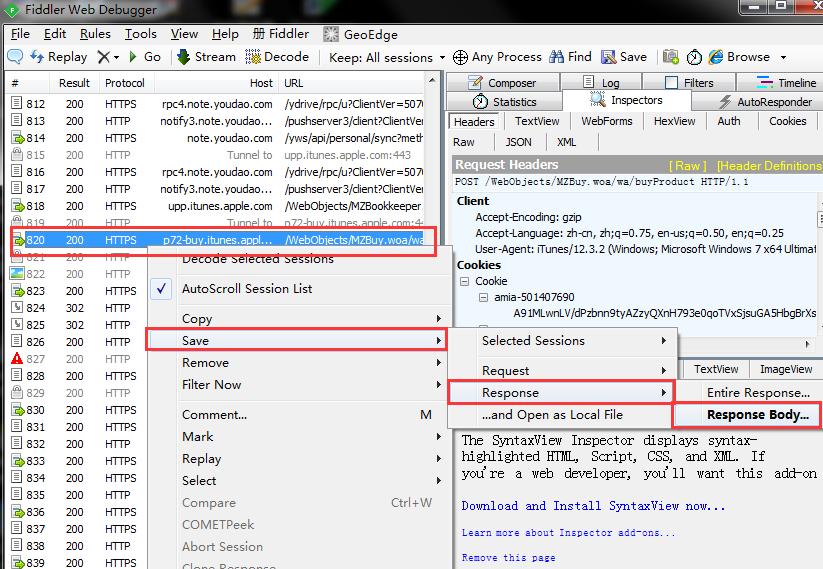Image resolution: width=823 pixels, height=569 pixels.
Task: Click the Browse Internet Explorer button
Action: pos(739,57)
